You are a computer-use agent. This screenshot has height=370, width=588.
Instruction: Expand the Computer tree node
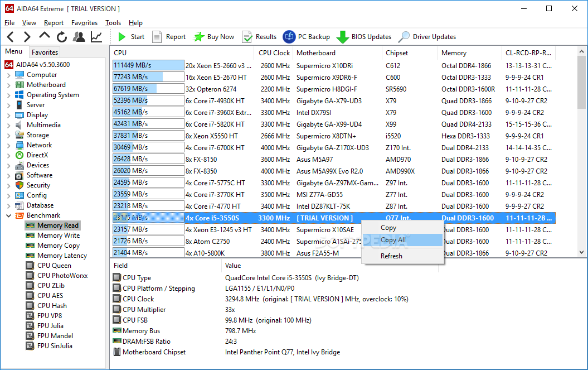point(8,75)
